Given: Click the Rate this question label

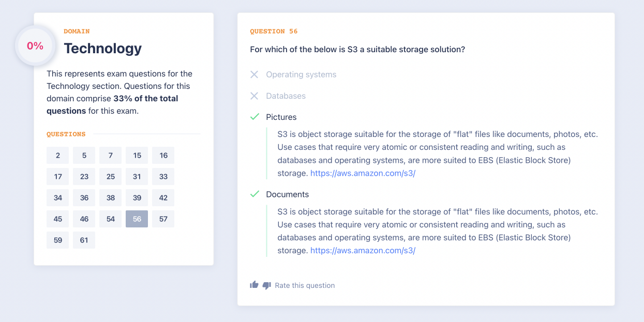Looking at the screenshot, I should point(305,285).
